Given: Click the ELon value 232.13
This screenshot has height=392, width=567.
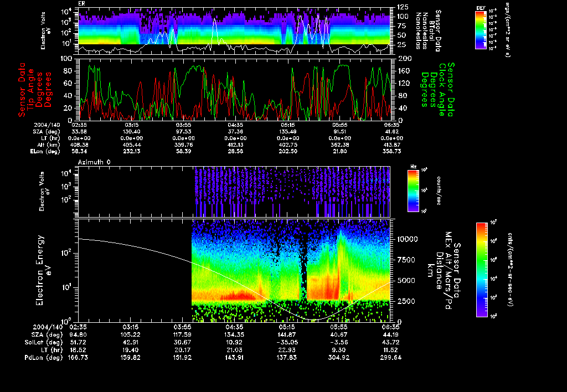Looking at the screenshot, I should click(132, 151).
